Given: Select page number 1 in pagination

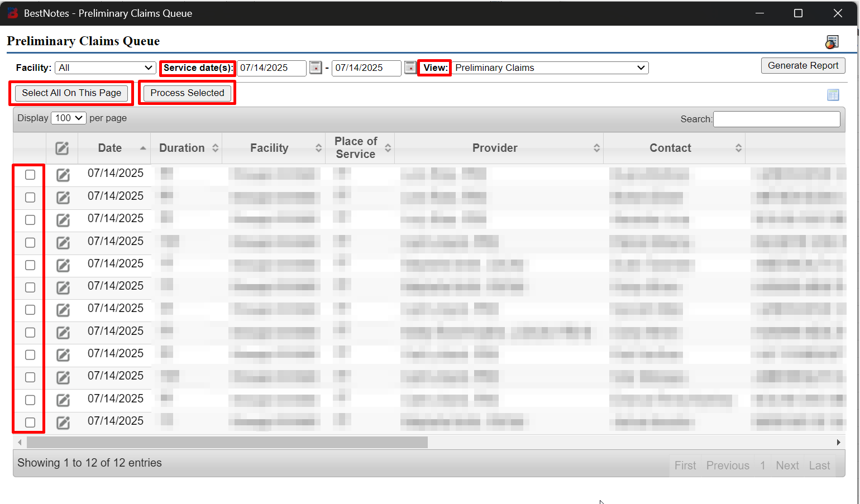Looking at the screenshot, I should click(763, 465).
